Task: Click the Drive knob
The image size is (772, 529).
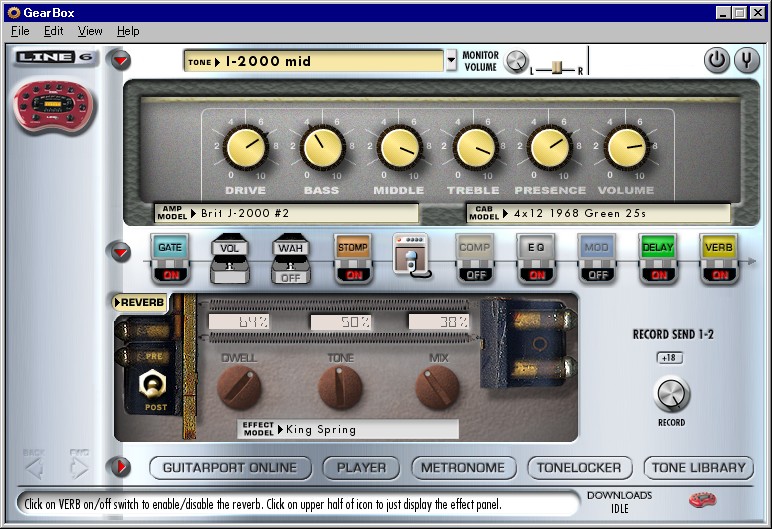Action: click(246, 147)
